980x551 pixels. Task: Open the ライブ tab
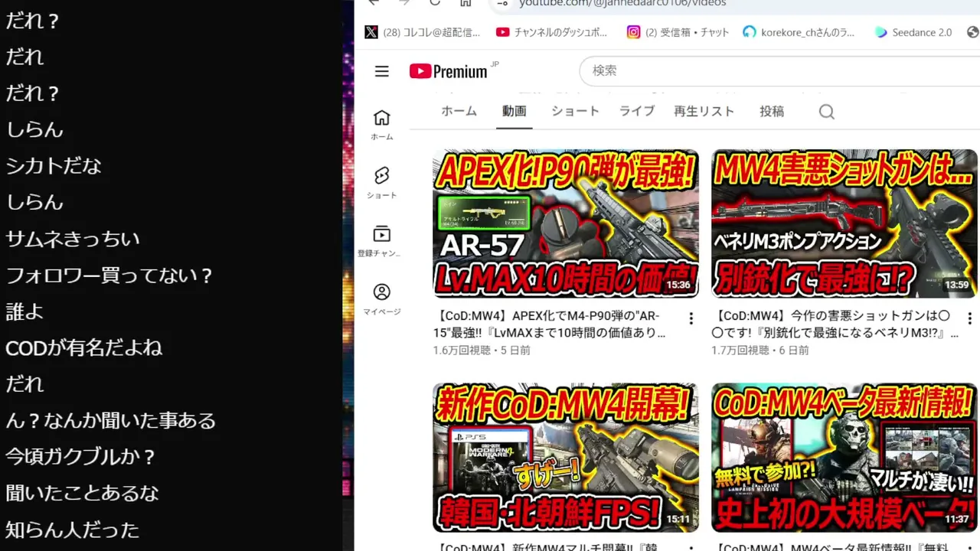tap(637, 111)
